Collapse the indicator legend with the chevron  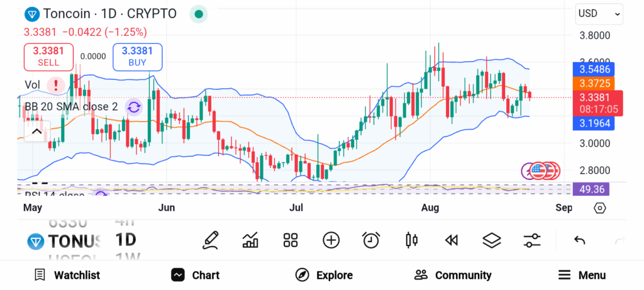click(x=36, y=131)
